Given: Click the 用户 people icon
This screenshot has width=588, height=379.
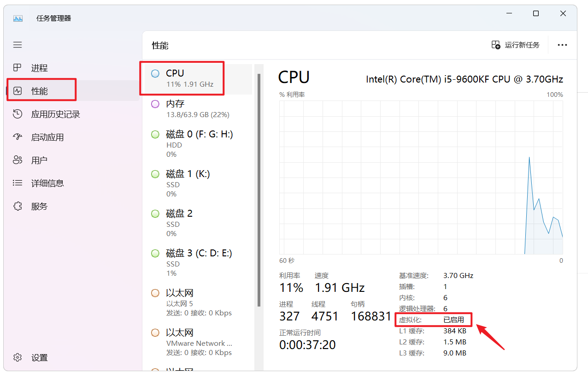Looking at the screenshot, I should click(18, 160).
